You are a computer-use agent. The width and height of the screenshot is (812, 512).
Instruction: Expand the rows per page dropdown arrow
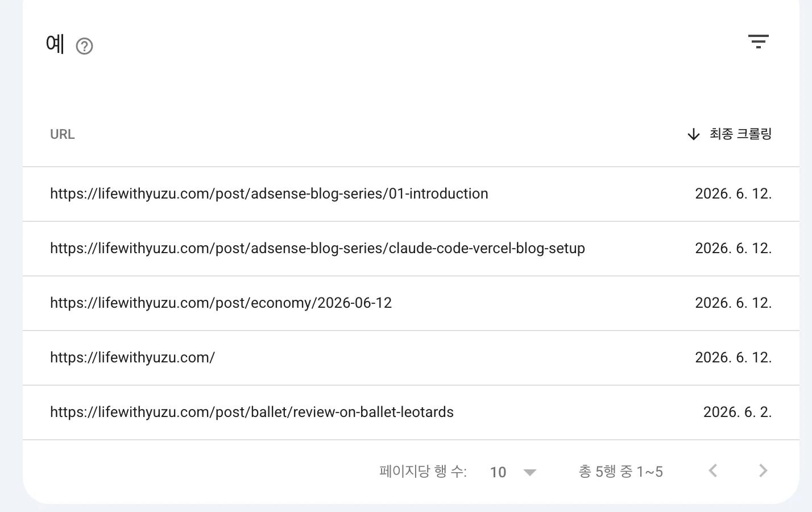click(530, 472)
